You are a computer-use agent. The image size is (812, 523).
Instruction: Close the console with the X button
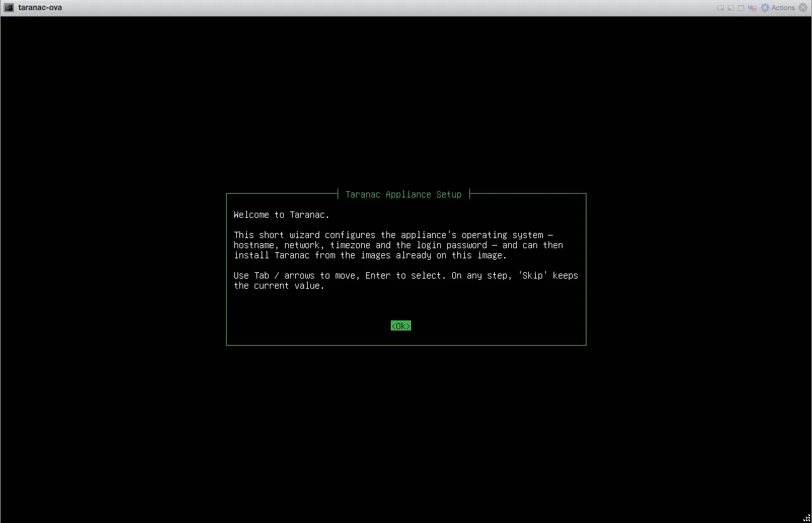[803, 8]
